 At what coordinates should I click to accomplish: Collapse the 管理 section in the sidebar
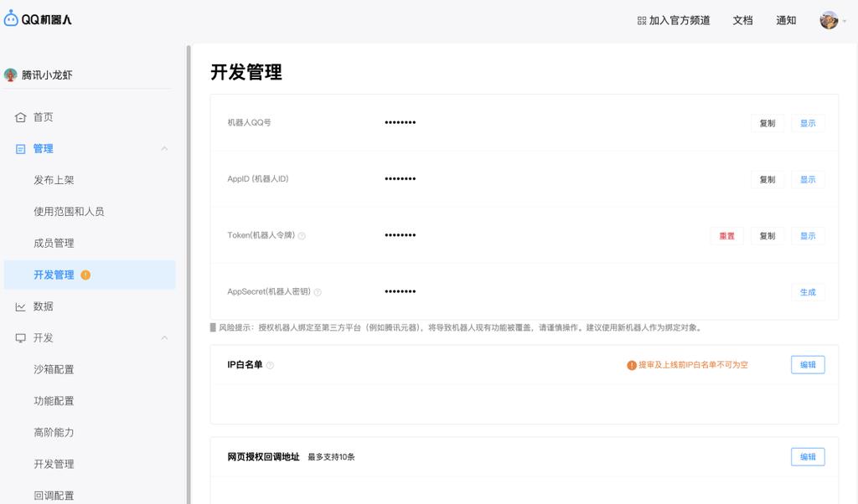[164, 148]
